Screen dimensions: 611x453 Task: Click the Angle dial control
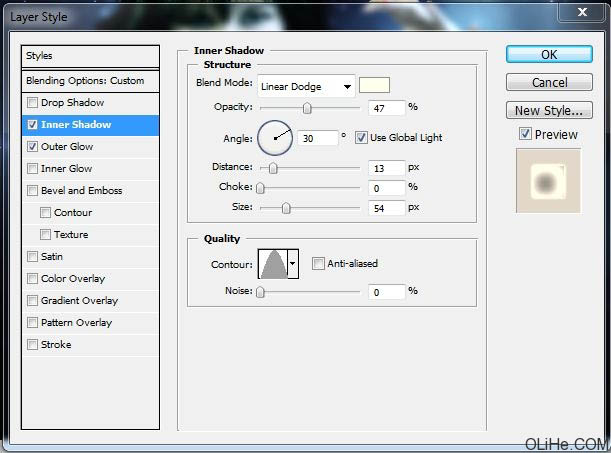click(275, 138)
